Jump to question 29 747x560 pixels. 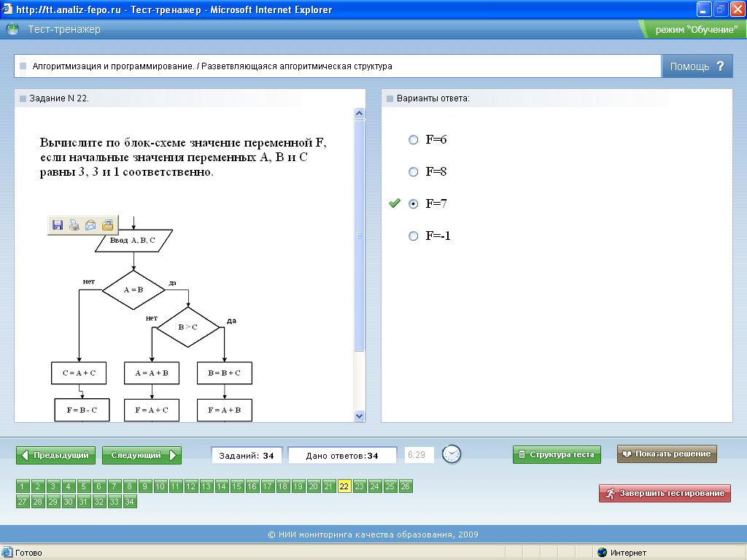pos(53,502)
